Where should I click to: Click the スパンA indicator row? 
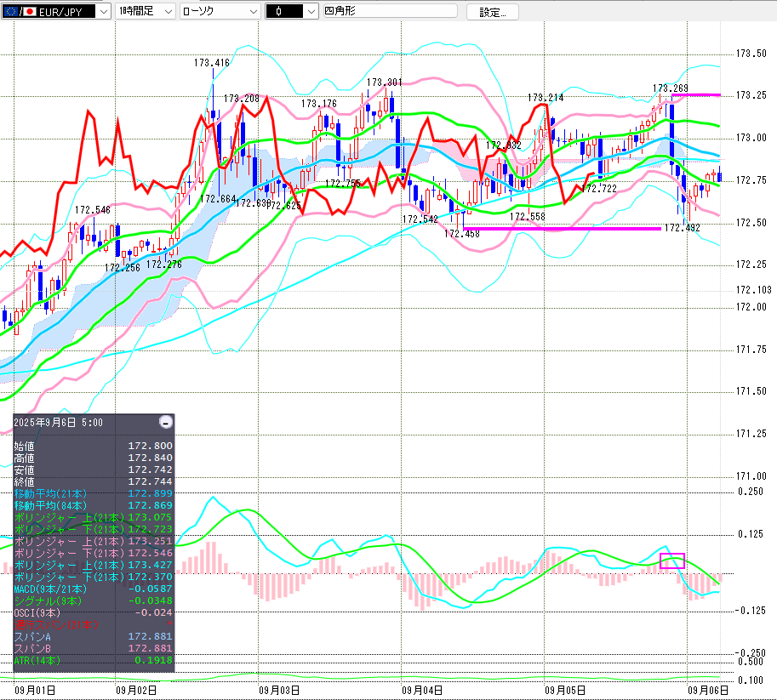pyautogui.click(x=93, y=636)
